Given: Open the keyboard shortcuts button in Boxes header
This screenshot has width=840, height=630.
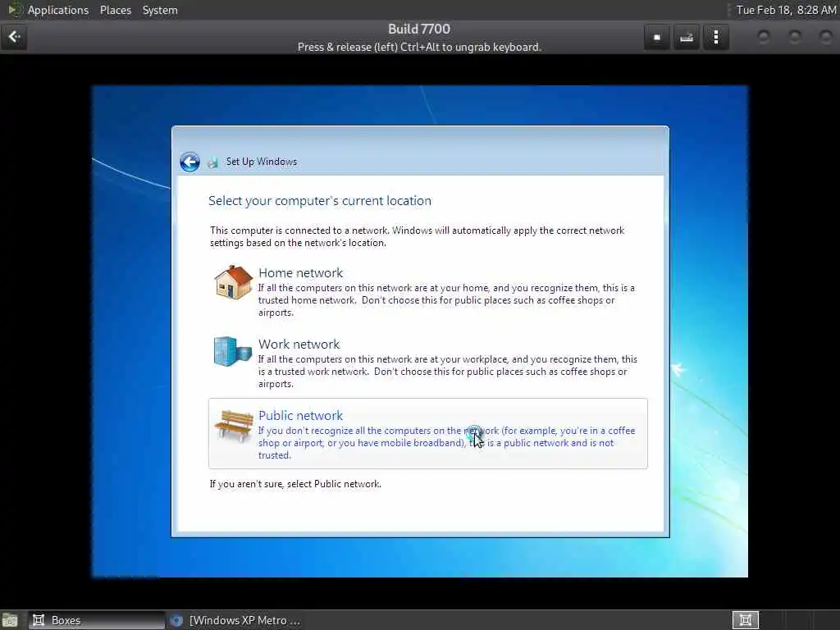Looking at the screenshot, I should (x=687, y=38).
